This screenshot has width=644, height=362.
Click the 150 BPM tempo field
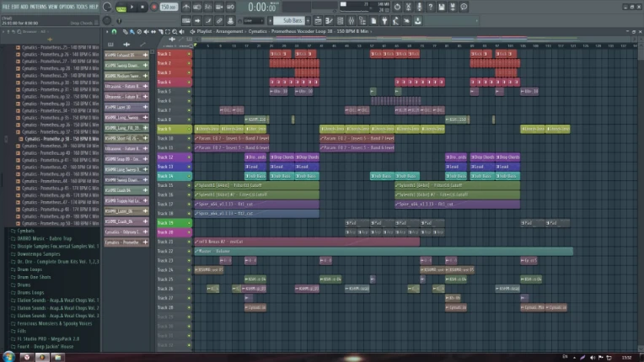click(x=169, y=7)
